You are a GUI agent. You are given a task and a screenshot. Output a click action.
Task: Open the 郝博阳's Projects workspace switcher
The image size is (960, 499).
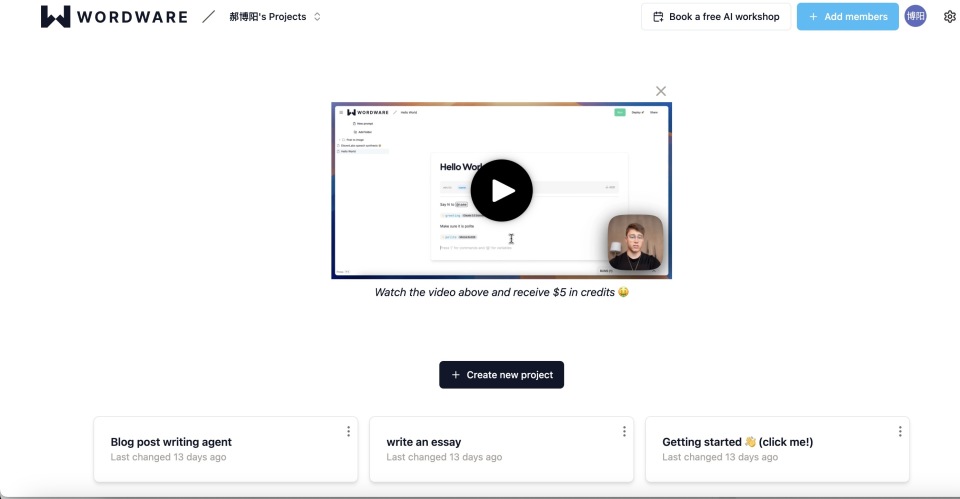pos(275,17)
